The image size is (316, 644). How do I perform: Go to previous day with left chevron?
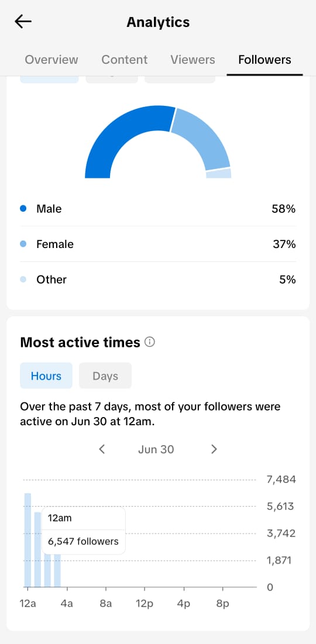[102, 449]
